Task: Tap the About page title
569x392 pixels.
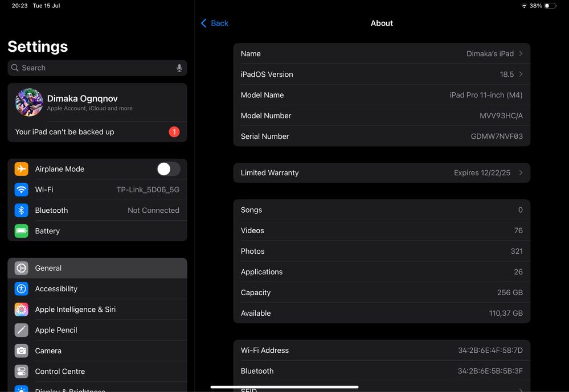Action: click(382, 23)
